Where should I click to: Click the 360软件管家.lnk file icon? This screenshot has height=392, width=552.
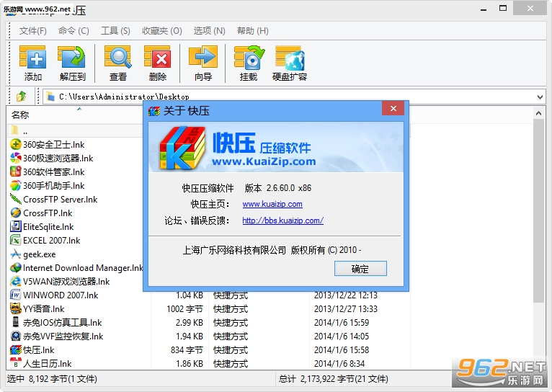15,171
